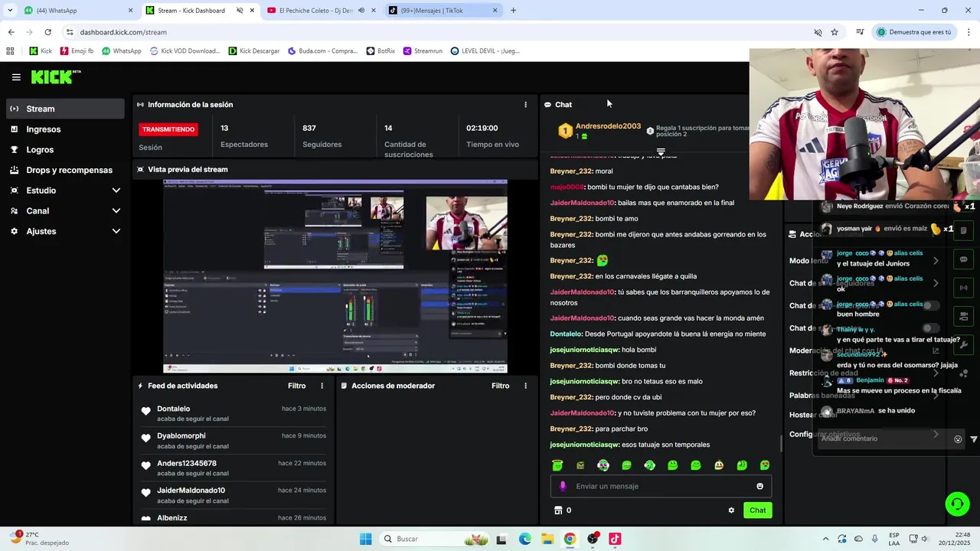Screen dimensions: 980x551
Task: Mute the El Pechiche Coleto YouTube tab
Action: (361, 11)
